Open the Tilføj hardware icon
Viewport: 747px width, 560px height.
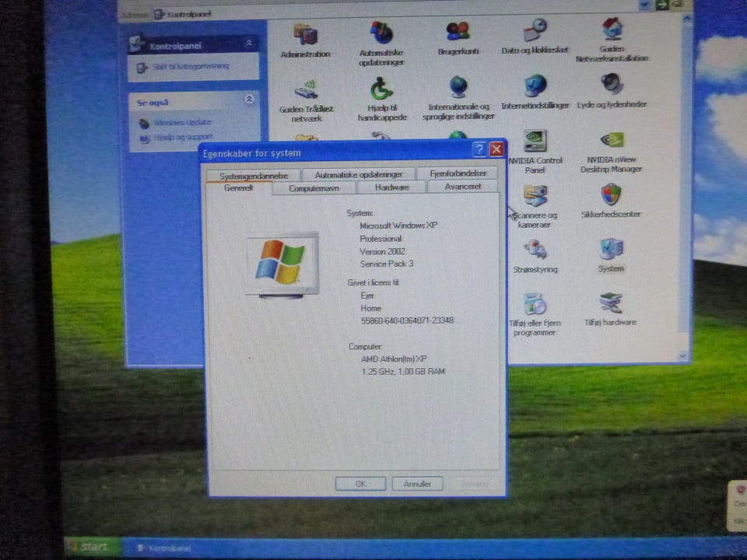pyautogui.click(x=610, y=310)
